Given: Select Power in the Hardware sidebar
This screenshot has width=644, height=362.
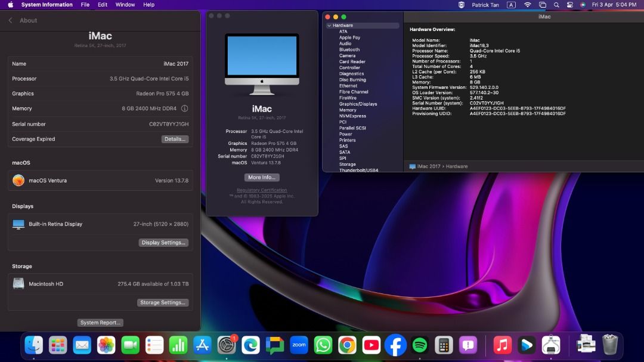Looking at the screenshot, I should (345, 134).
